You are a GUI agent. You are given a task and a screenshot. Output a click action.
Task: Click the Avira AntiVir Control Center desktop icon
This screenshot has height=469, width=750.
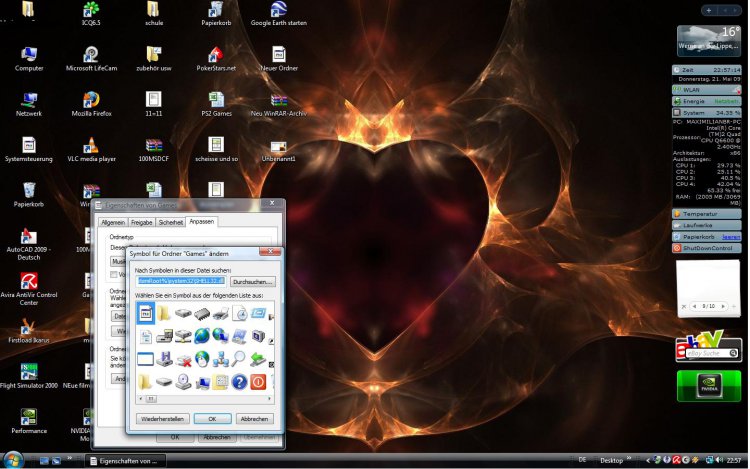29,289
